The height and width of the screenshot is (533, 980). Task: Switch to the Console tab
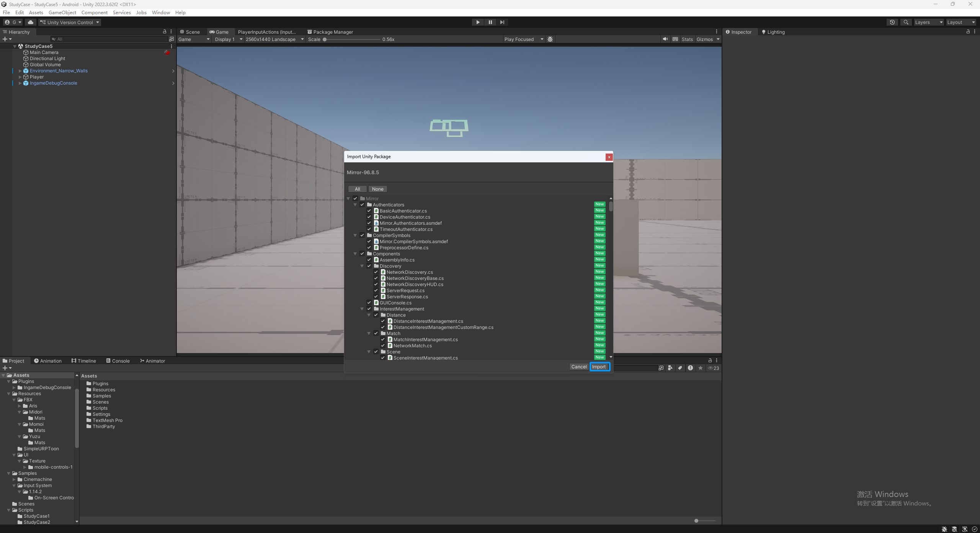pyautogui.click(x=118, y=361)
